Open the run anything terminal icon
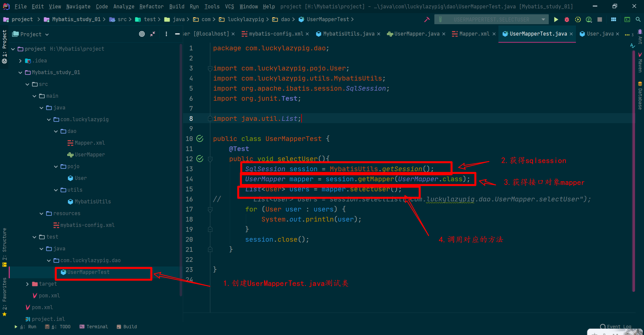644x335 pixels. tap(627, 19)
